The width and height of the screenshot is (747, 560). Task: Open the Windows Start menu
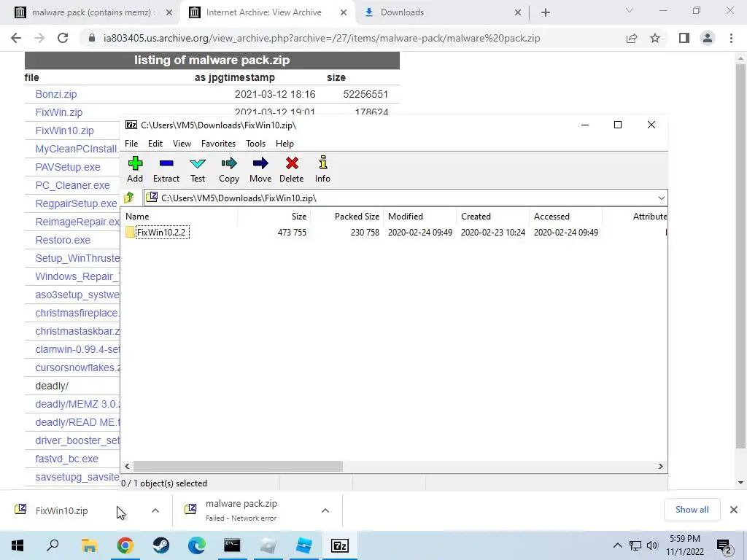pyautogui.click(x=18, y=545)
